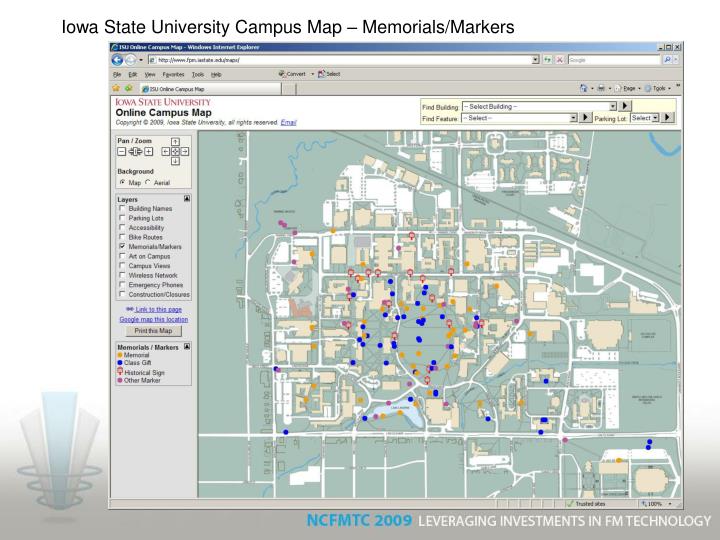
Task: Collapse the Memorials / Markers legend panel
Action: click(187, 347)
